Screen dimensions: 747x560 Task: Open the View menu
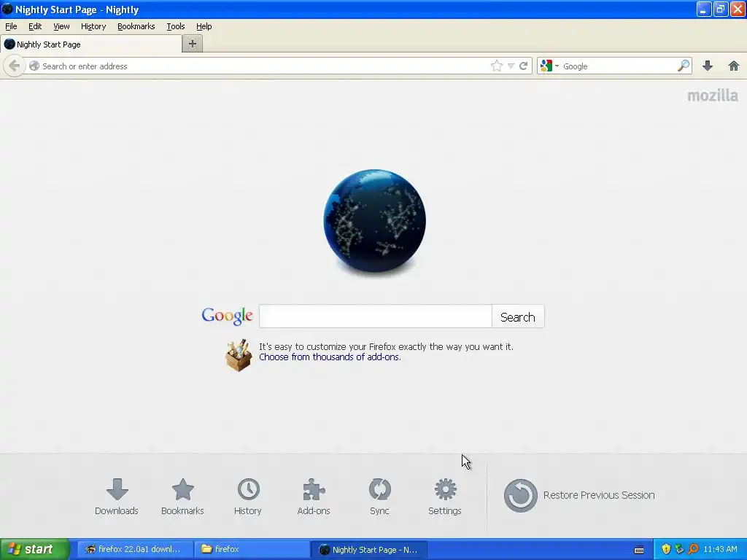(x=61, y=26)
